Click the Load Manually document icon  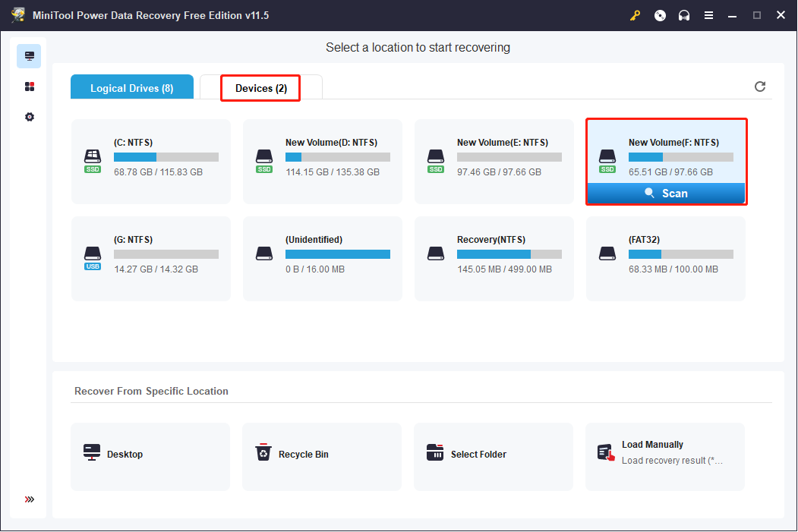coord(606,452)
